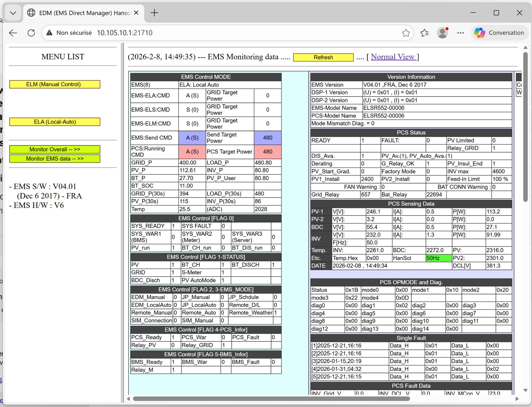The width and height of the screenshot is (532, 407).
Task: Close the EDM Hansol tab
Action: click(136, 13)
